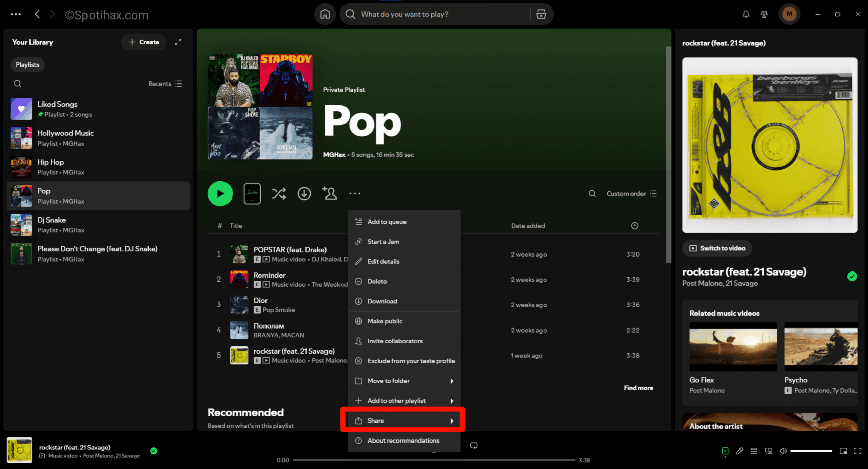Image resolution: width=868 pixels, height=469 pixels.
Task: Open the Go Flex related music video
Action: (x=733, y=358)
